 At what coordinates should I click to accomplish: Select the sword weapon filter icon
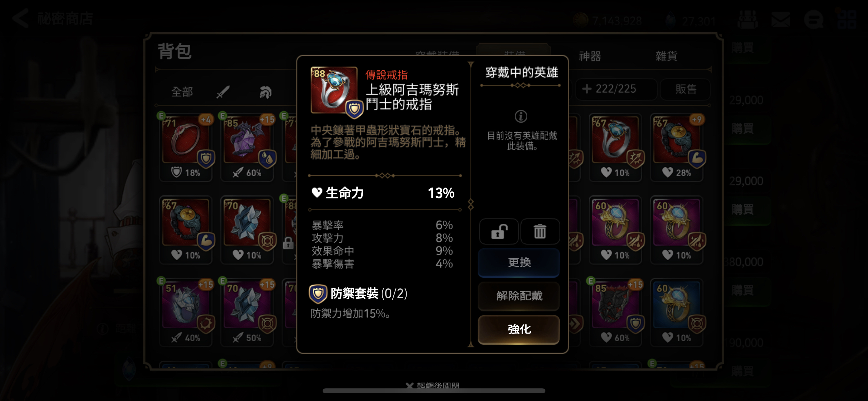[x=223, y=92]
